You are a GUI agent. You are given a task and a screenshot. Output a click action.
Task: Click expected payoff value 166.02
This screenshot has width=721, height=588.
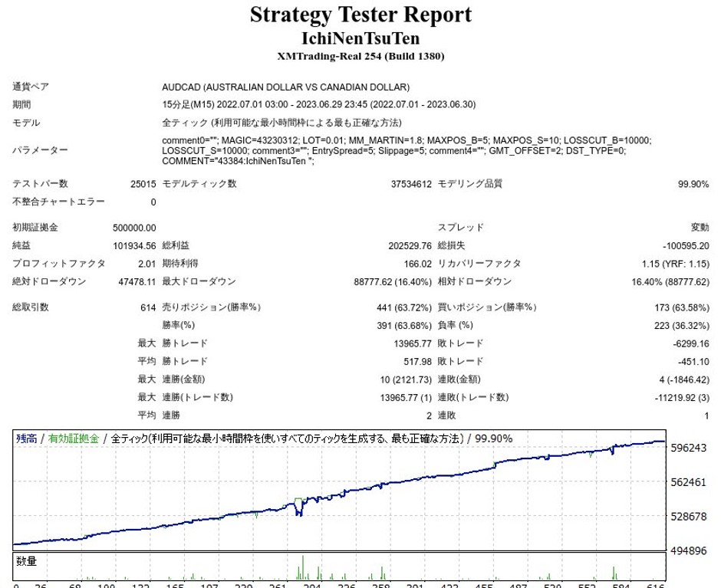click(x=417, y=264)
